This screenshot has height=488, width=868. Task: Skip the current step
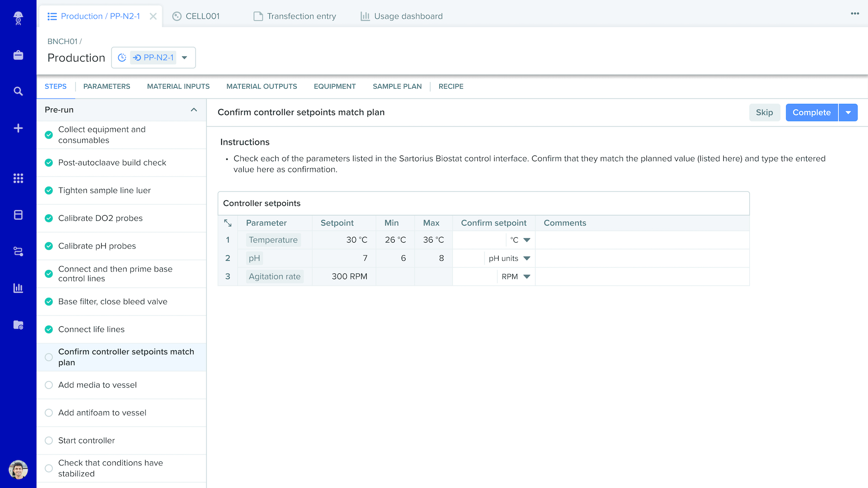tap(764, 113)
